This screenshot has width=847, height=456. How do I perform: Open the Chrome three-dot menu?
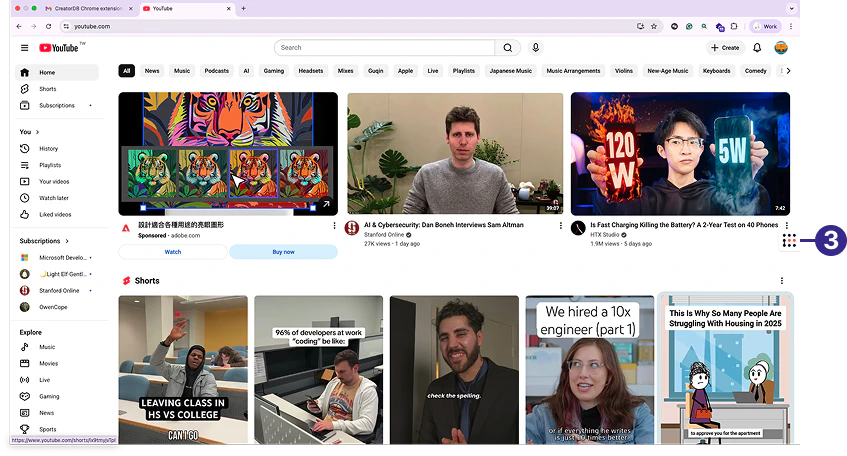click(x=791, y=26)
